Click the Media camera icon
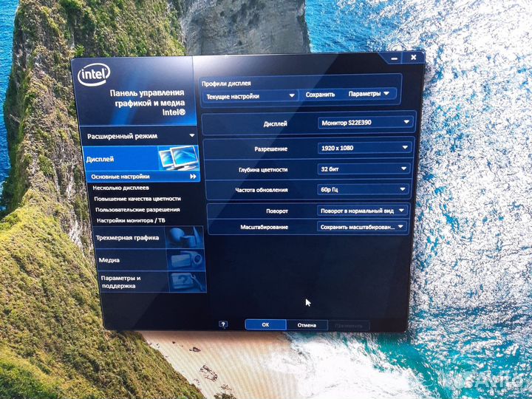 (186, 260)
